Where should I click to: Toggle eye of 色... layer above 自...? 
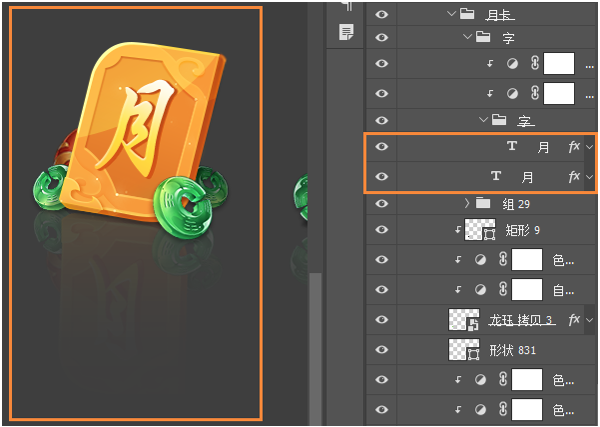tap(382, 259)
